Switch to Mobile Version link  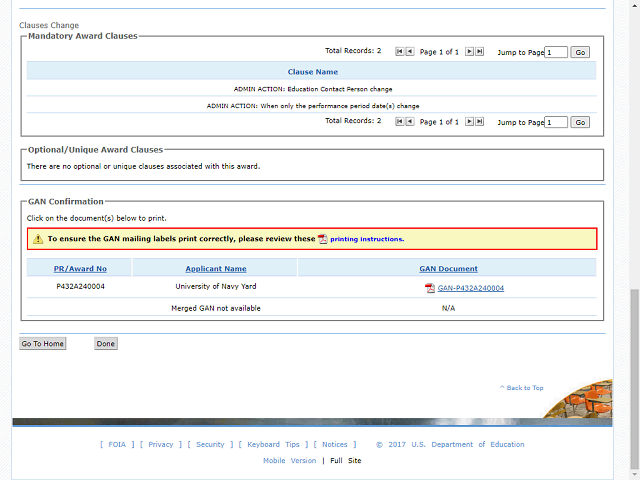pyautogui.click(x=289, y=461)
